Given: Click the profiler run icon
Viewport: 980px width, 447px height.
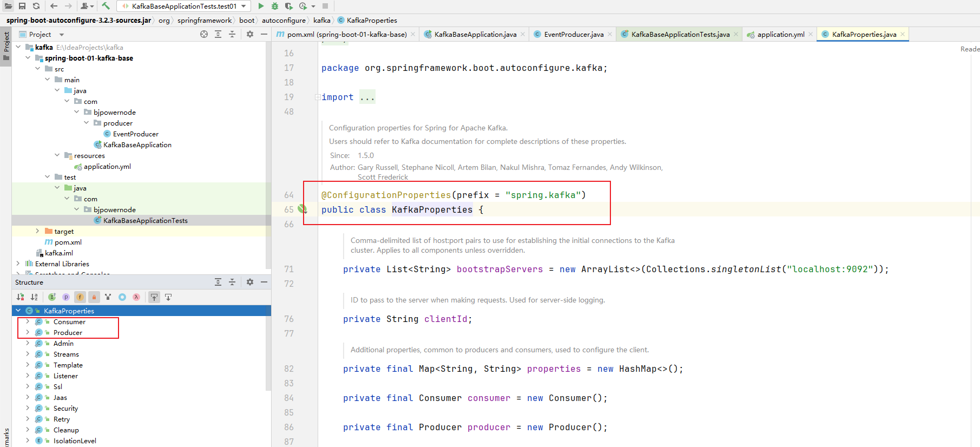Looking at the screenshot, I should pos(303,6).
